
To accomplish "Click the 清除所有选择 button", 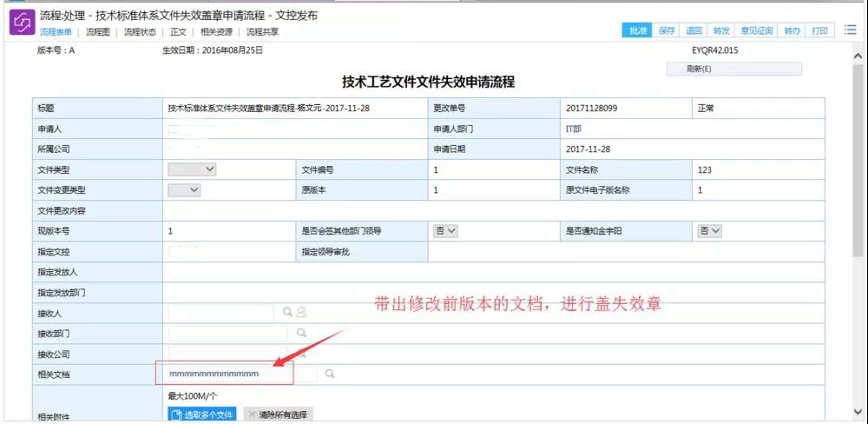I will tap(279, 414).
